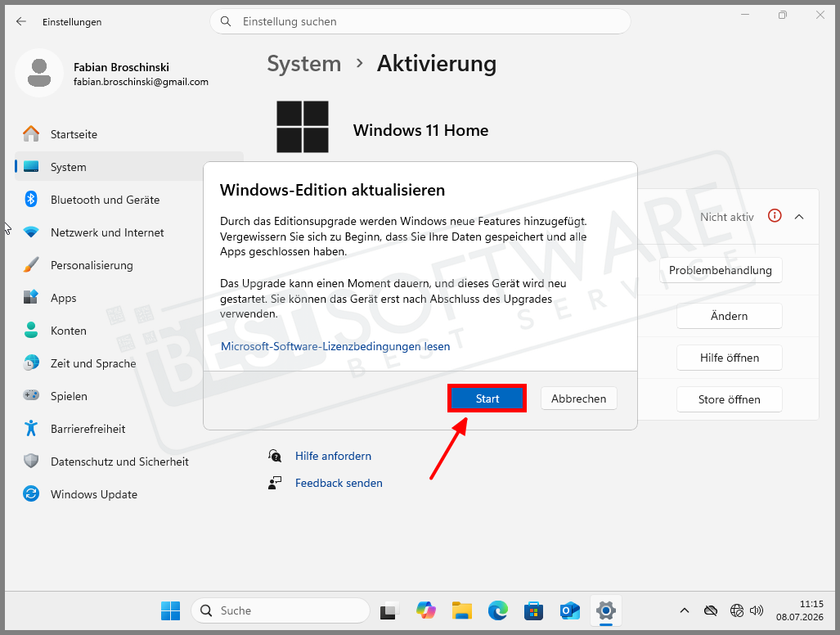
Task: Click the Einstellung suchen search field
Action: (x=420, y=21)
